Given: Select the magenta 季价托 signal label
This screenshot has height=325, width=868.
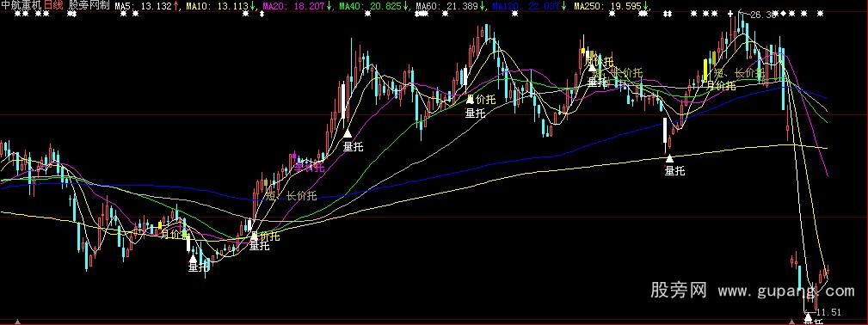Looking at the screenshot, I should click(309, 167).
